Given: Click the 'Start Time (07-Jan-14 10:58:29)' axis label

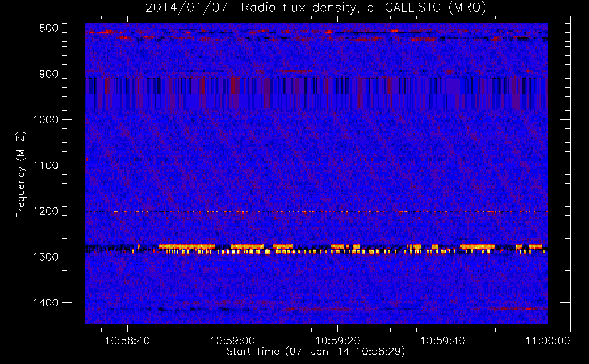Looking at the screenshot, I should point(316,352).
